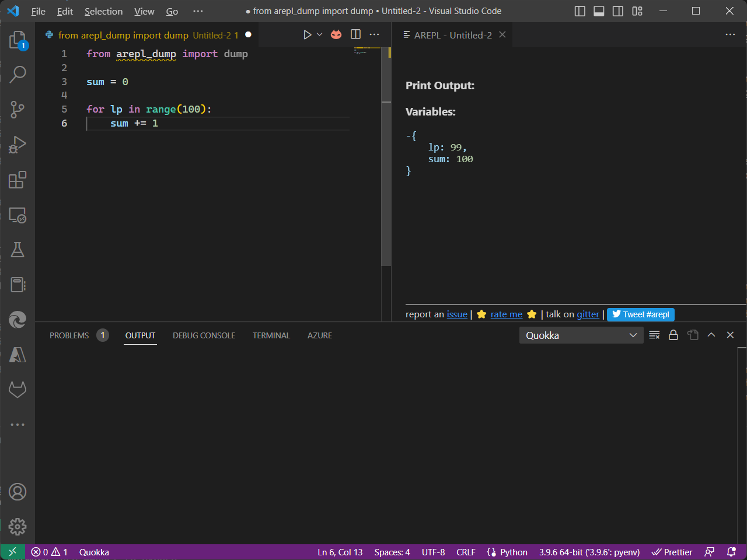Toggle primary side bar layout
The height and width of the screenshot is (560, 747).
(580, 11)
